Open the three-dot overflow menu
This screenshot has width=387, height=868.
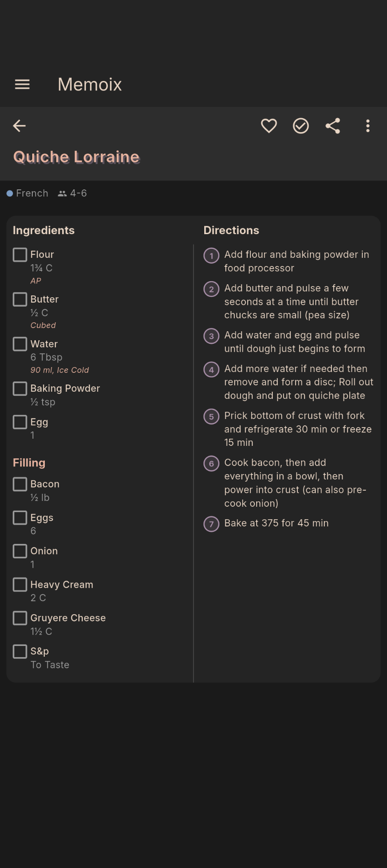pos(367,126)
